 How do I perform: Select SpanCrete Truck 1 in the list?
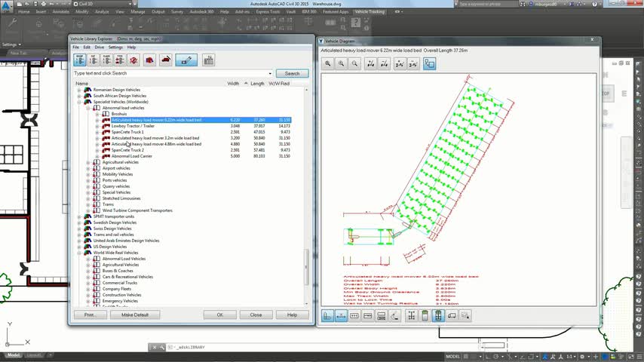[127, 132]
